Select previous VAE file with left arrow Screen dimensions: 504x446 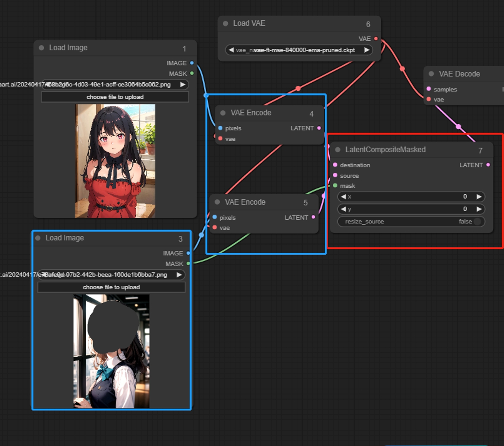[231, 50]
